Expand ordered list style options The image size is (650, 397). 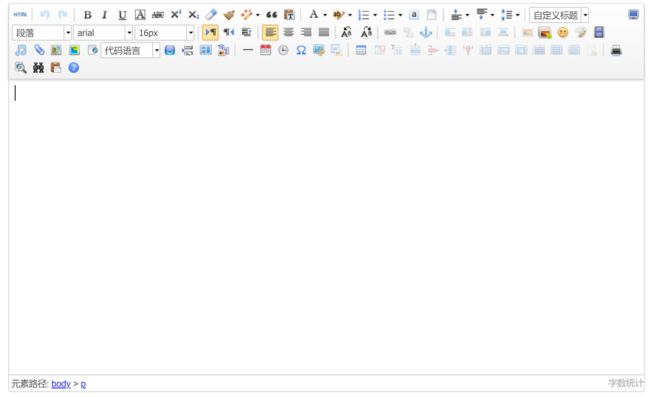coord(375,15)
